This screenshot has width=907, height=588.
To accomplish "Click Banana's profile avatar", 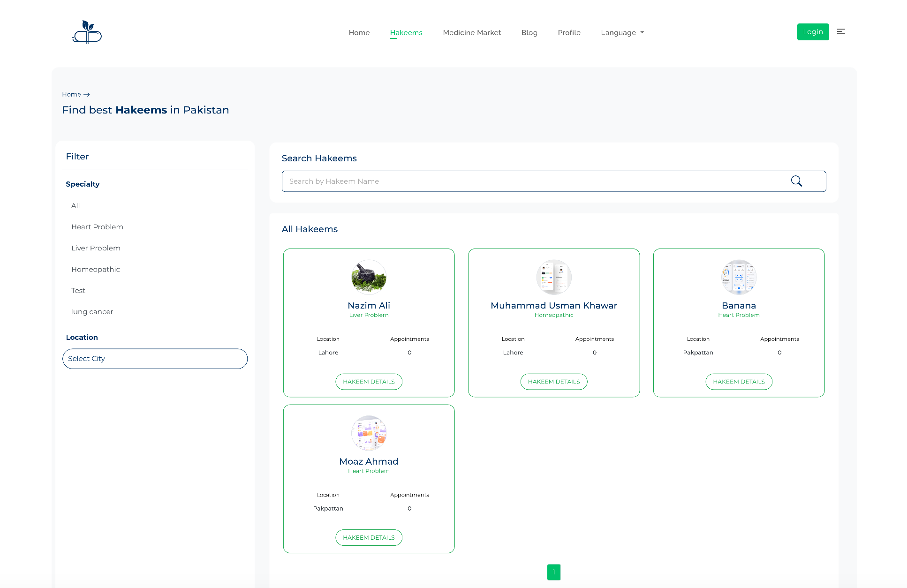I will [739, 277].
